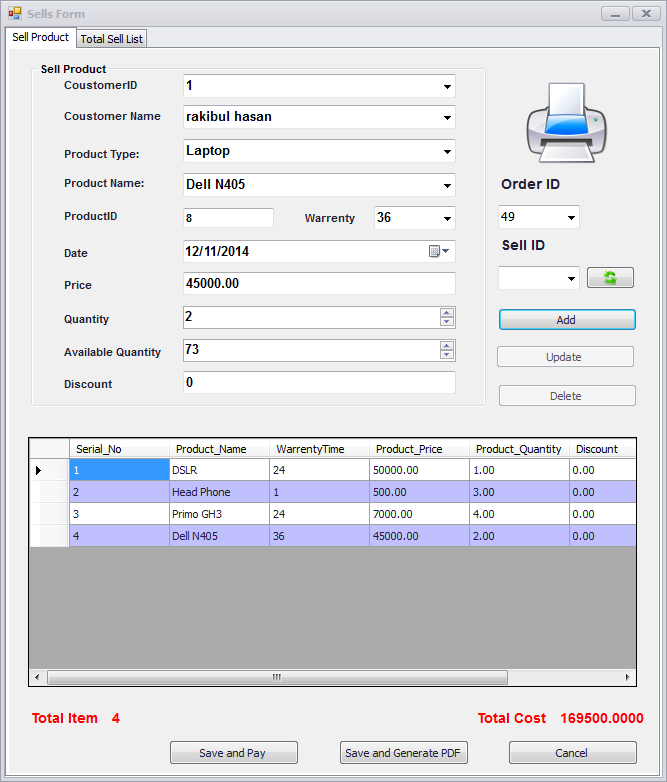Click the row header for Head Phone row
The width and height of the screenshot is (667, 782).
click(x=49, y=492)
